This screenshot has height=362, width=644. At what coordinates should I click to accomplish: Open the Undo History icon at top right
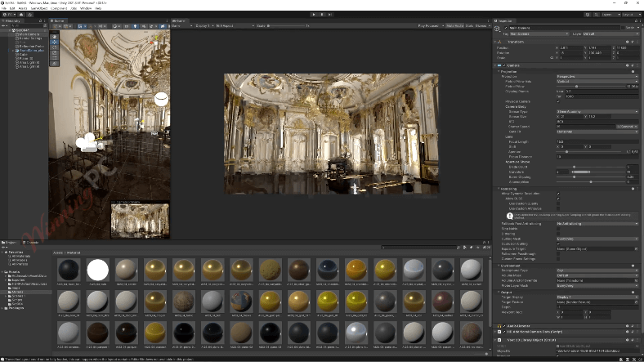tap(588, 15)
